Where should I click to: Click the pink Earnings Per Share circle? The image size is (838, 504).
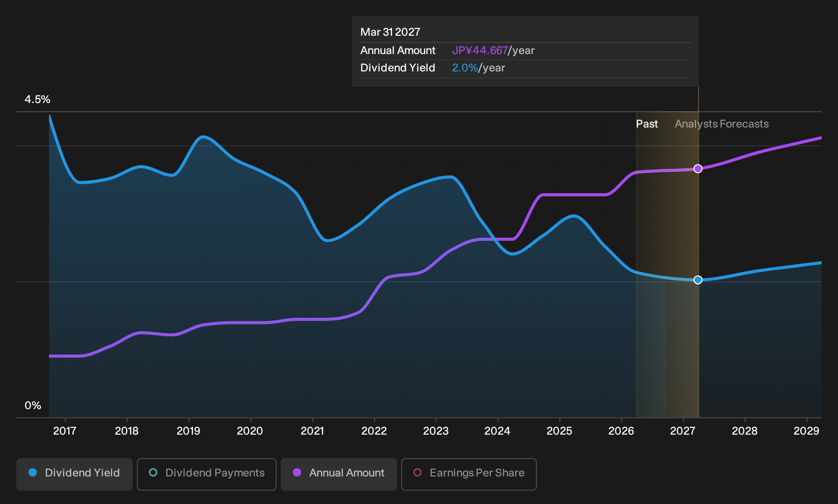417,473
